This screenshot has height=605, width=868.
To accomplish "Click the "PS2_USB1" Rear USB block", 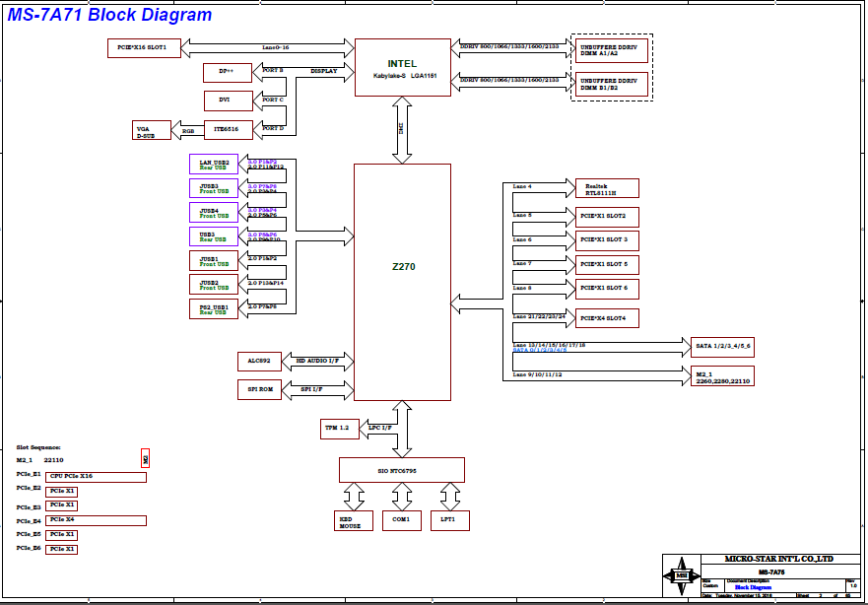I will pos(214,308).
